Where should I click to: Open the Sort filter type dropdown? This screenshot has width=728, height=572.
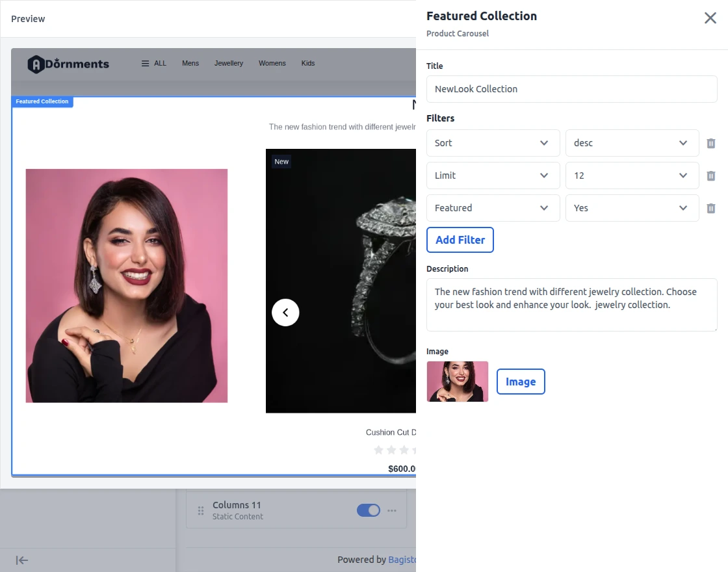[x=493, y=143]
